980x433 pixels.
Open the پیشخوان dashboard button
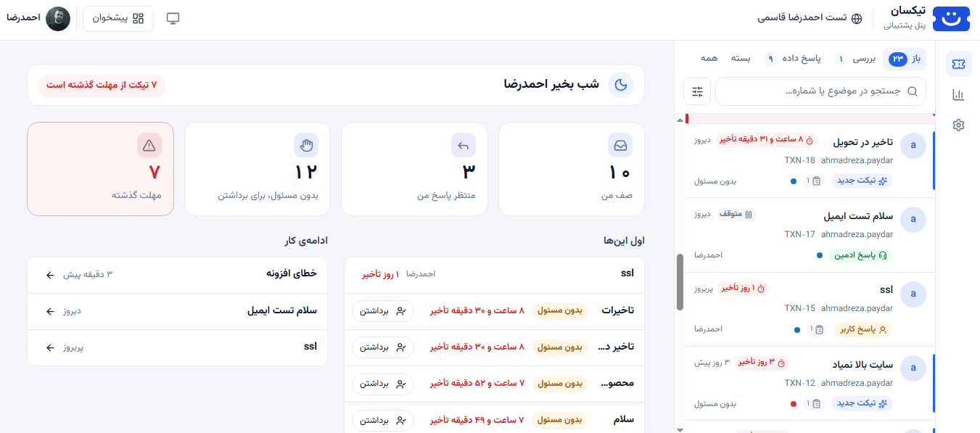[x=118, y=18]
